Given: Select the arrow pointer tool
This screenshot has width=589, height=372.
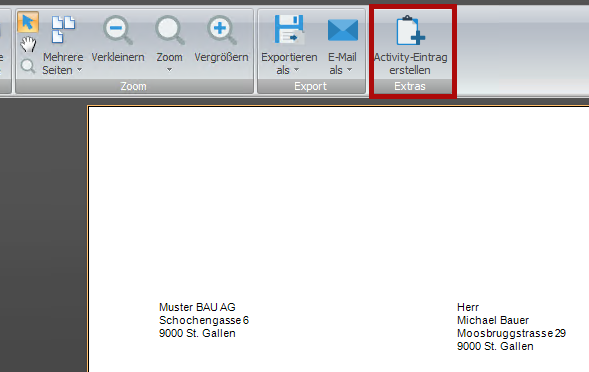Looking at the screenshot, I should pos(28,22).
